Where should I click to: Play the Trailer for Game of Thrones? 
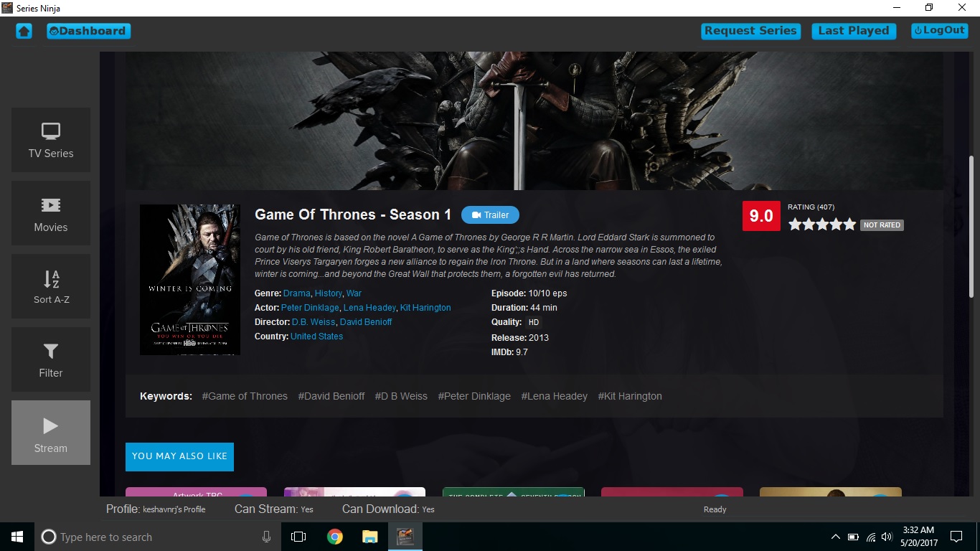490,215
